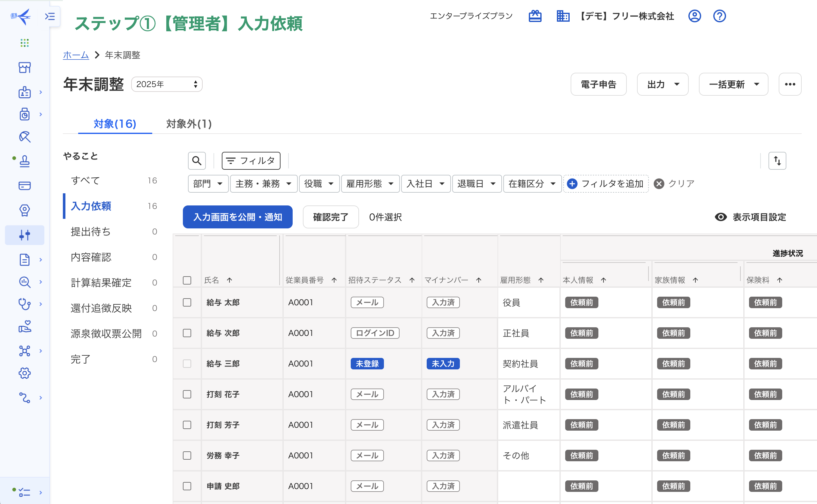This screenshot has height=504, width=817.
Task: Open the three-dots more options button
Action: [790, 84]
